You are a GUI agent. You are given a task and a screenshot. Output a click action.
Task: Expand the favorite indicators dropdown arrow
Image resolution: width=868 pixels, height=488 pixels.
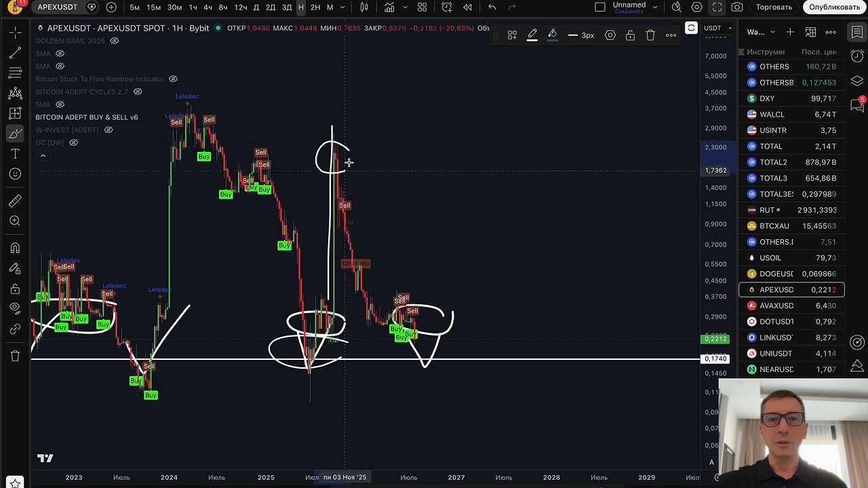pos(406,7)
